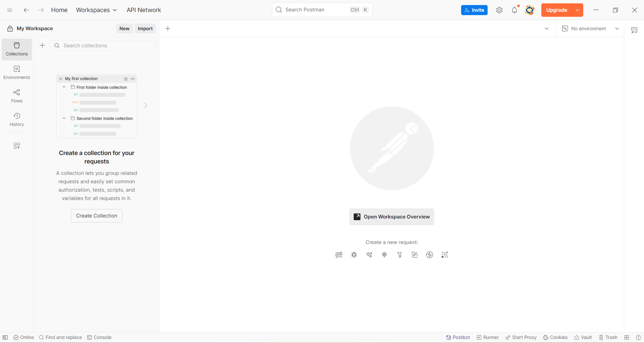
Task: Create a new HTTP request
Action: 339,255
